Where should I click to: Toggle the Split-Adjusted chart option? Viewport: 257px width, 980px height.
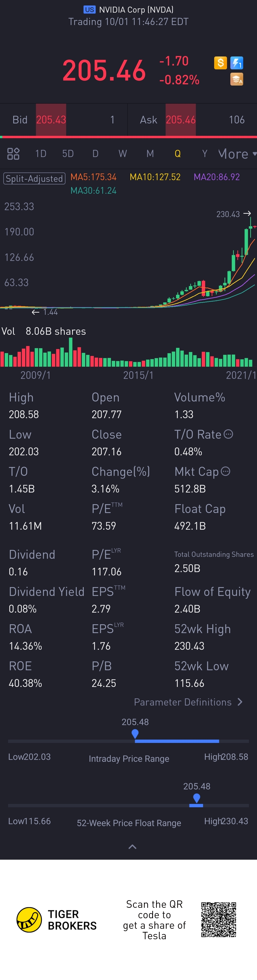34,178
